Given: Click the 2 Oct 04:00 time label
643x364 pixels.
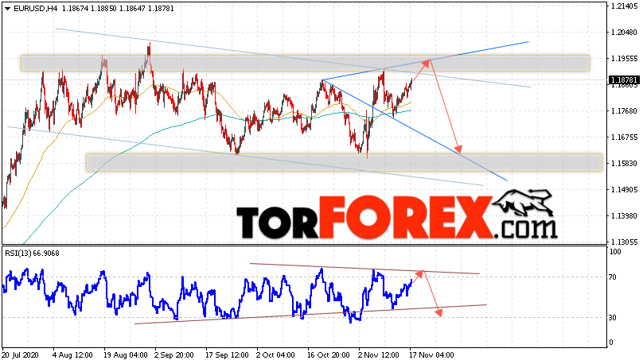Looking at the screenshot, I should [x=275, y=355].
